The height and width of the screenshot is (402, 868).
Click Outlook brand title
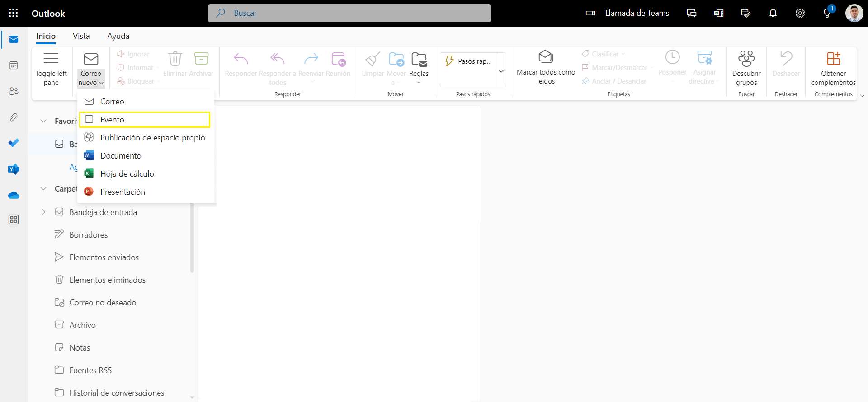(48, 14)
